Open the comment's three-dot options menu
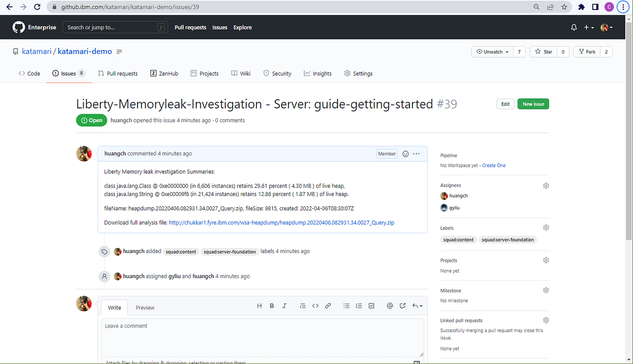 416,154
